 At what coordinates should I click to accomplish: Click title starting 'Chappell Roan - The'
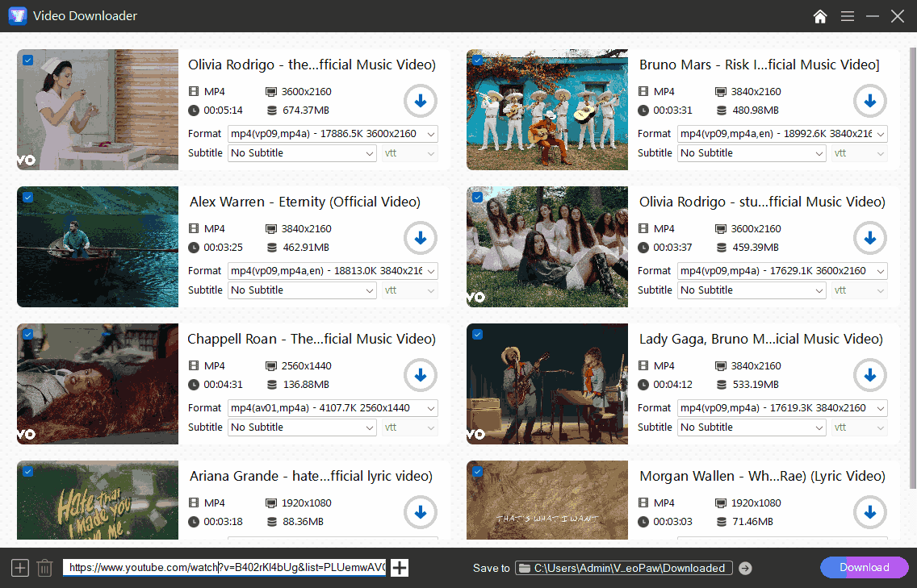tap(312, 339)
